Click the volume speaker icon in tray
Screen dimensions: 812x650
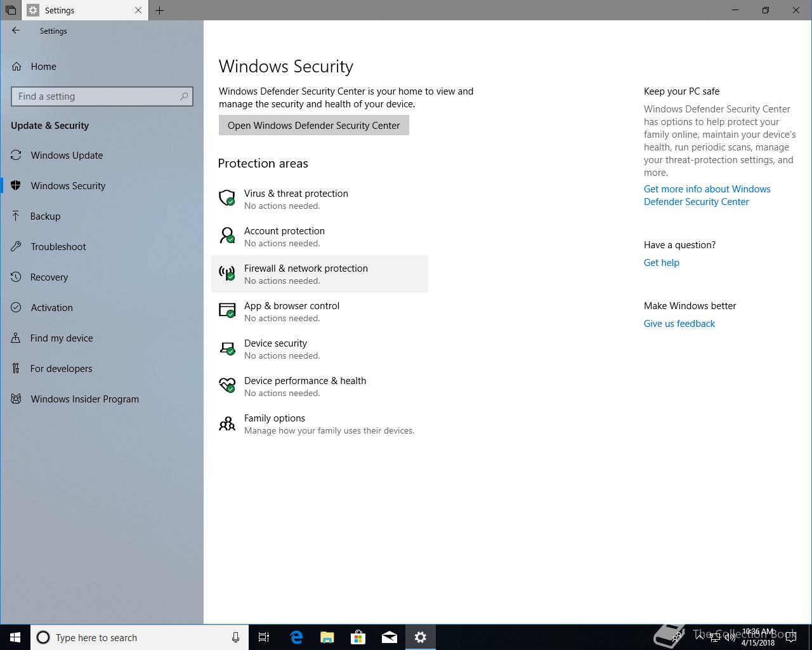pos(730,637)
